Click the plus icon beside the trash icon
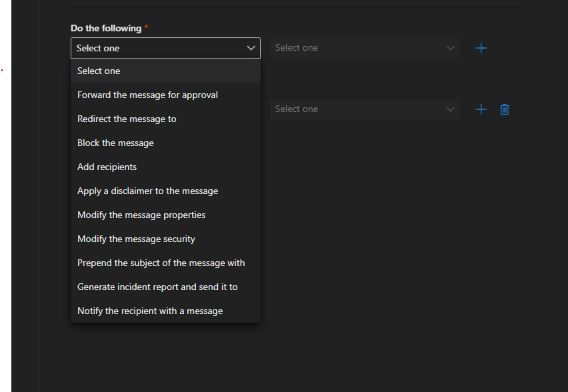This screenshot has height=392, width=568. click(481, 109)
